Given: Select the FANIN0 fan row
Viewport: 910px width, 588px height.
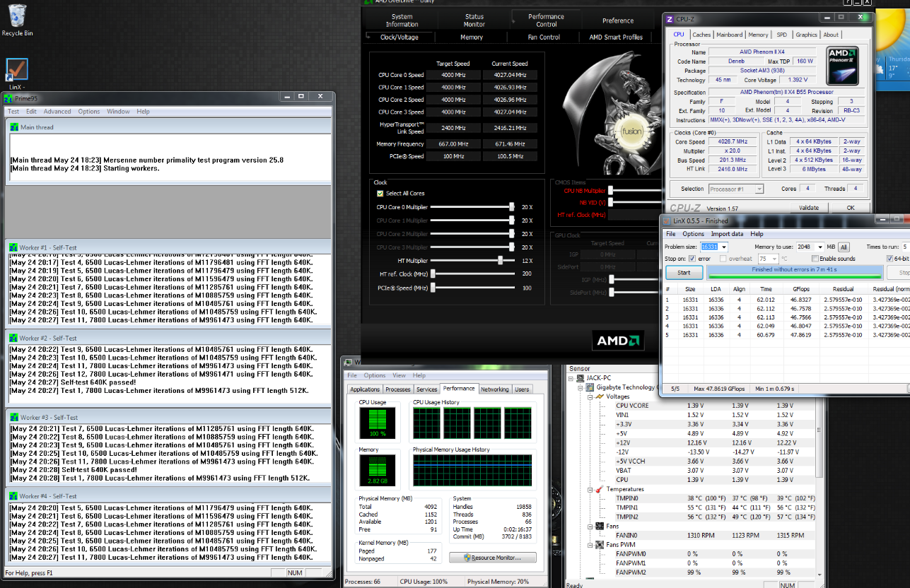Looking at the screenshot, I should 715,535.
